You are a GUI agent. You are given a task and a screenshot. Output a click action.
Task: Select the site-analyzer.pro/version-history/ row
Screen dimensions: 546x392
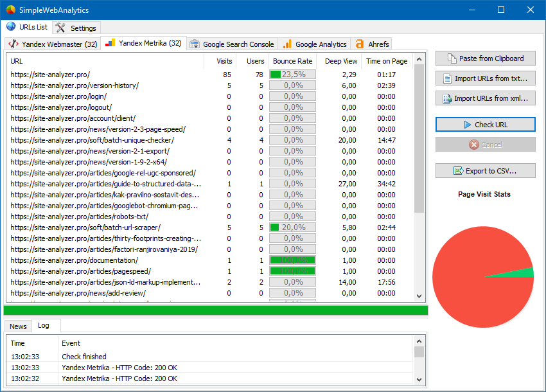point(75,85)
